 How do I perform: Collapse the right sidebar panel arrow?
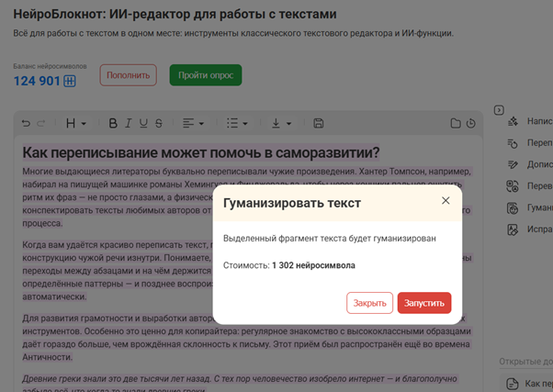pos(499,110)
